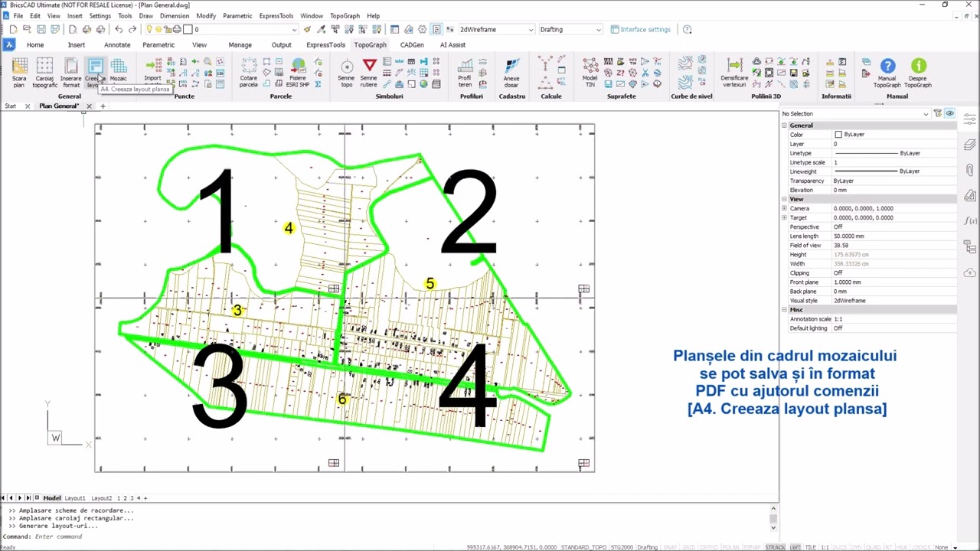
Task: Click the Interface settings link
Action: click(640, 29)
